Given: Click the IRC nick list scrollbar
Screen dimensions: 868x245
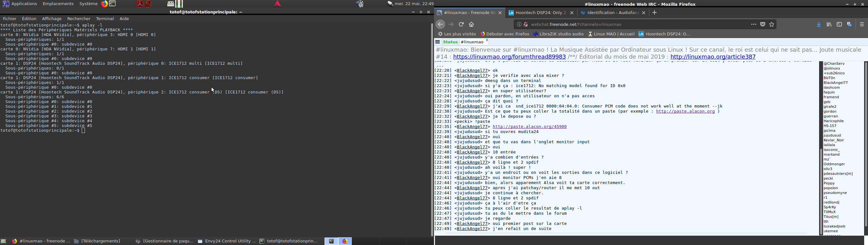Looking at the screenshot, I should [866, 145].
